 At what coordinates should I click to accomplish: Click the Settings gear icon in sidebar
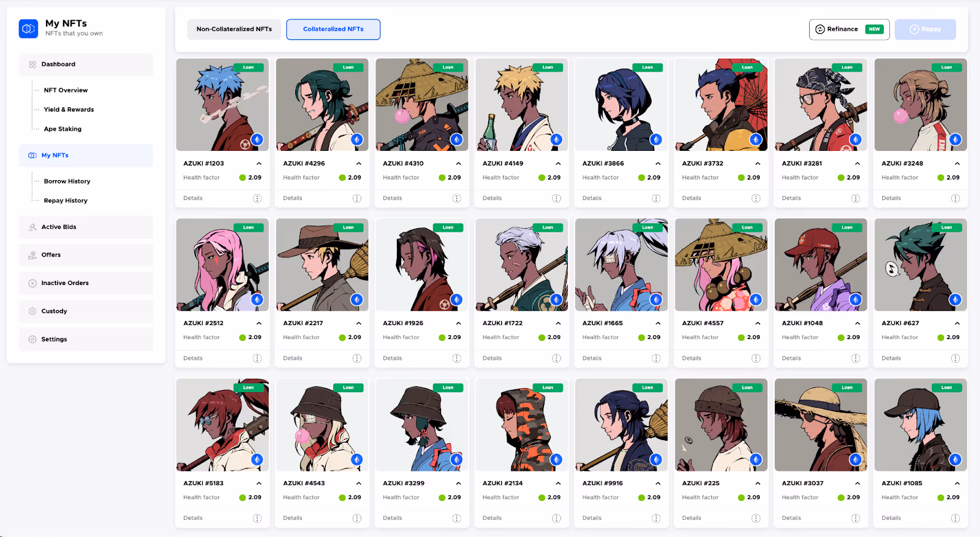pyautogui.click(x=32, y=339)
